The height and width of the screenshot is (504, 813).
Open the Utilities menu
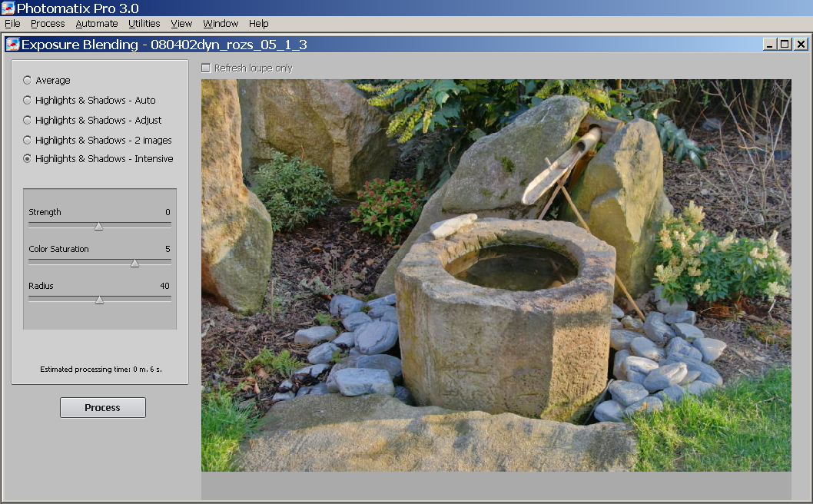point(144,24)
